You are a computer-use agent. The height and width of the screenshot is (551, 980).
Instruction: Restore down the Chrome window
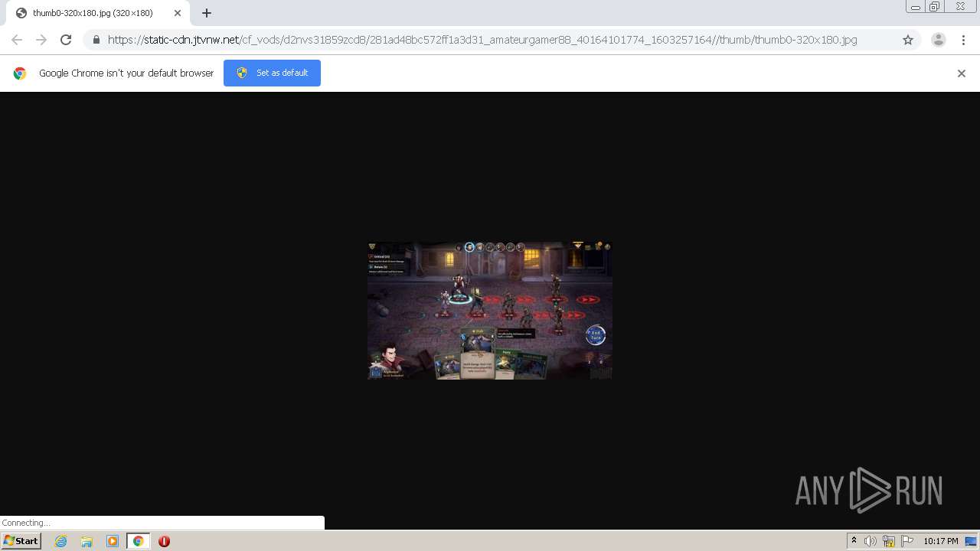935,7
